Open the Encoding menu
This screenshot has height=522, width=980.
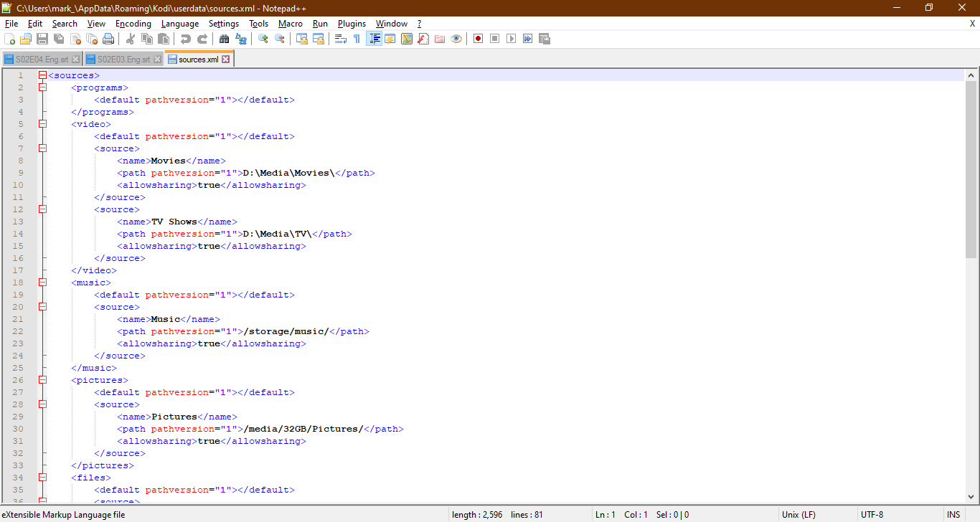[133, 24]
